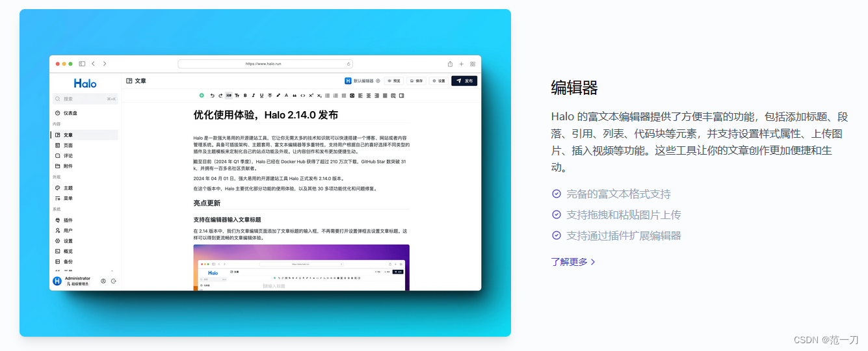Publish the post with 发布 button
868x351 pixels.
pos(464,81)
